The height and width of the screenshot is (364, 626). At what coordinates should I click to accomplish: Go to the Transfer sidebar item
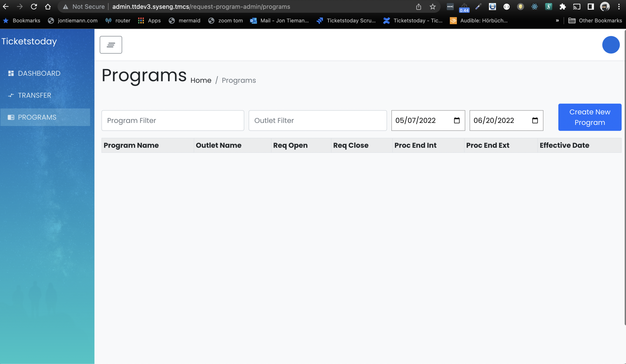pos(34,95)
